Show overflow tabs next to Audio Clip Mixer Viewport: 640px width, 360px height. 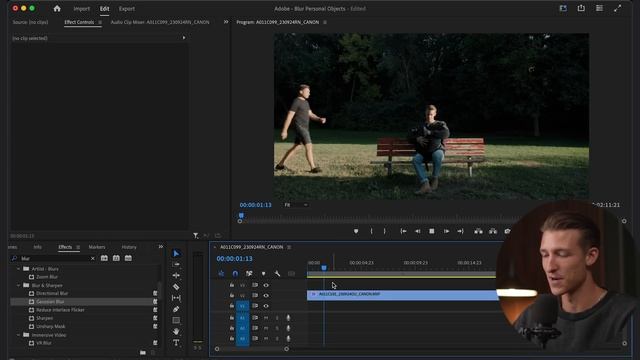tap(226, 22)
